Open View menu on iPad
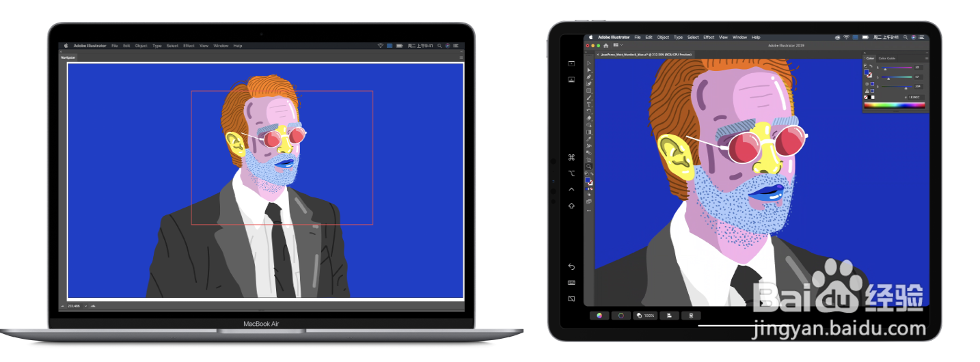The image size is (980, 362). pos(723,37)
